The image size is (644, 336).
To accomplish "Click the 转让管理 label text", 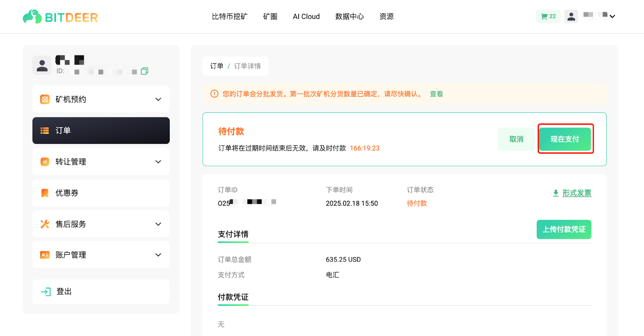I will (71, 162).
